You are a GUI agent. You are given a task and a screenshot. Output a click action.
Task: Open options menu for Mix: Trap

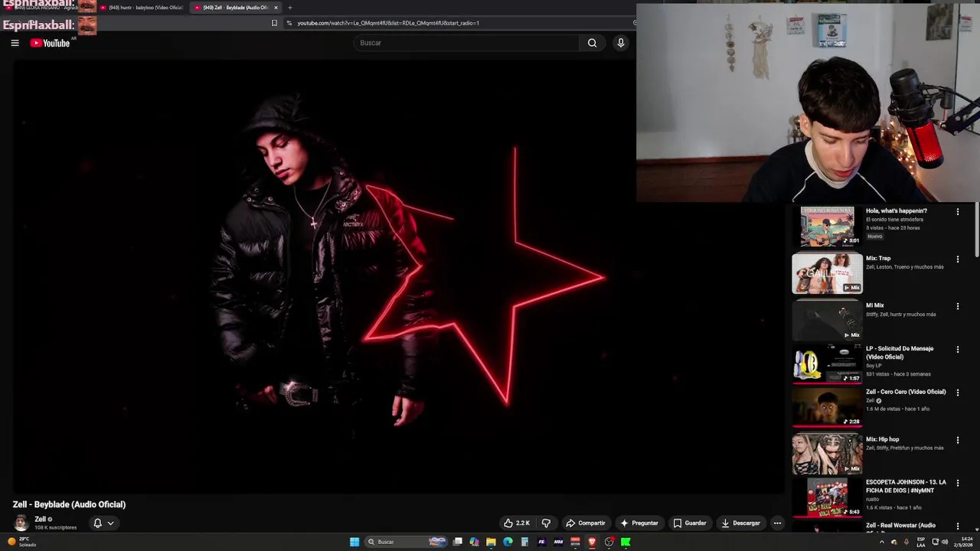(x=957, y=259)
